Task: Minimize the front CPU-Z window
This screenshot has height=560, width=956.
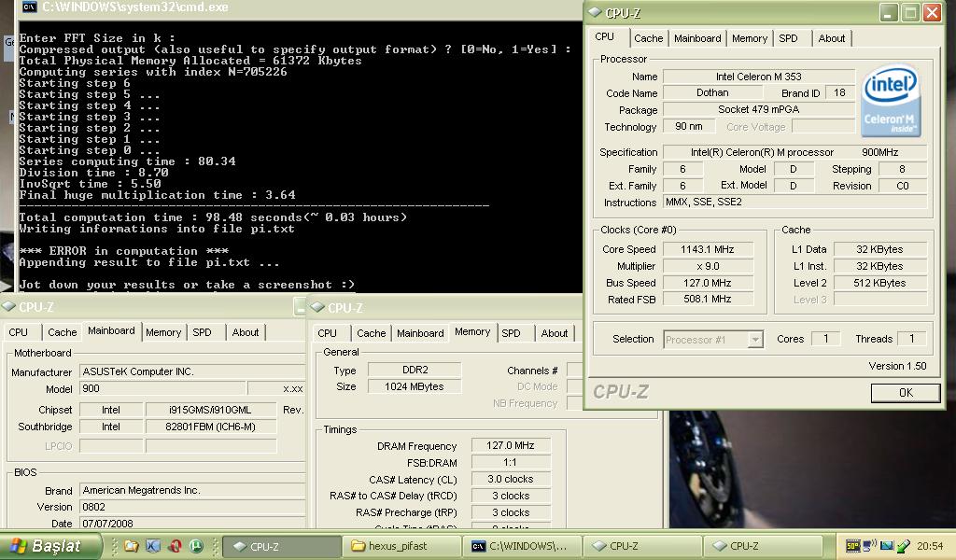Action: coord(889,13)
